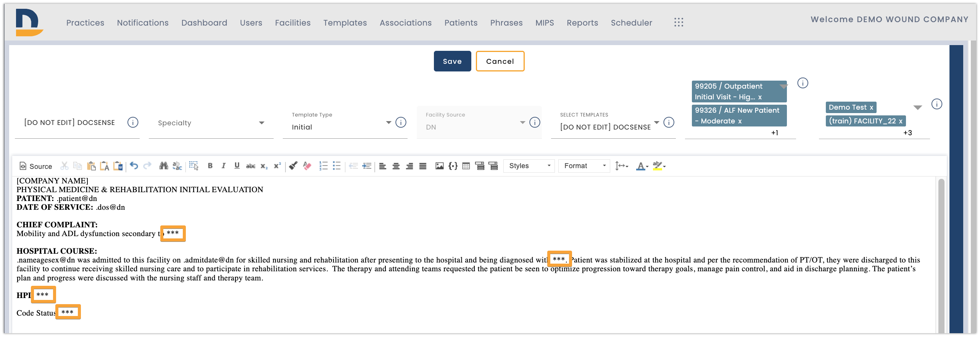Open the Templates menu

(345, 23)
